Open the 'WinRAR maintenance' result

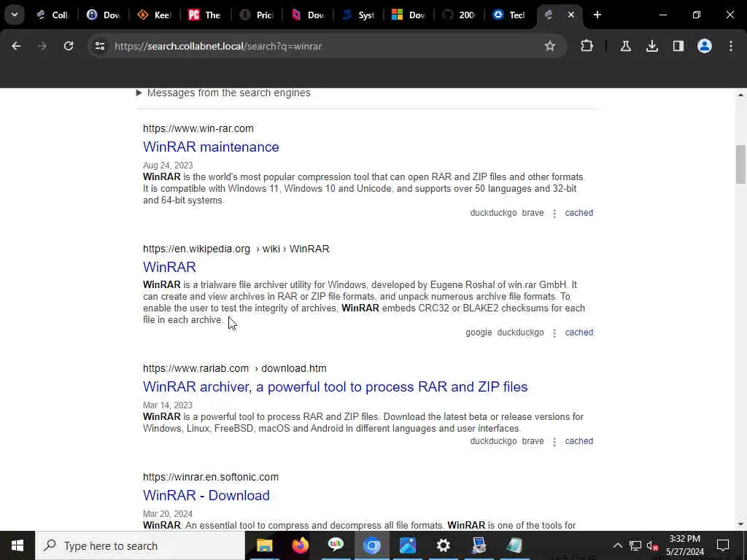tap(211, 147)
